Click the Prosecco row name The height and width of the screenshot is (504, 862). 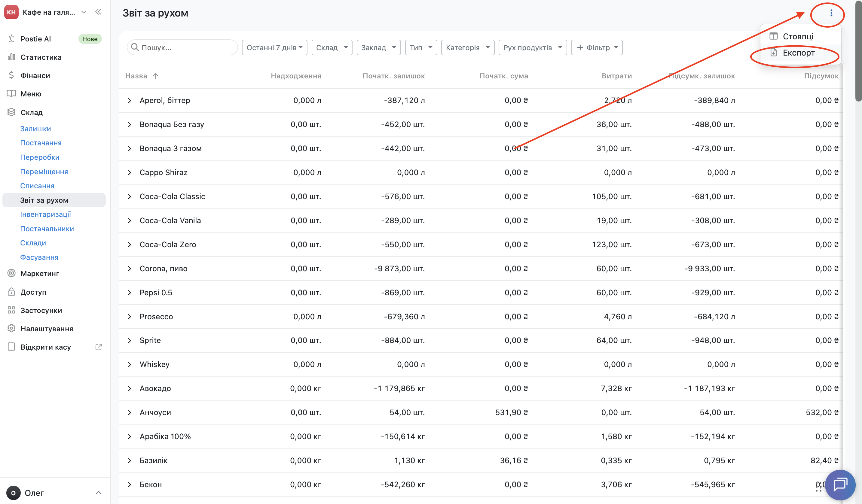tap(156, 316)
